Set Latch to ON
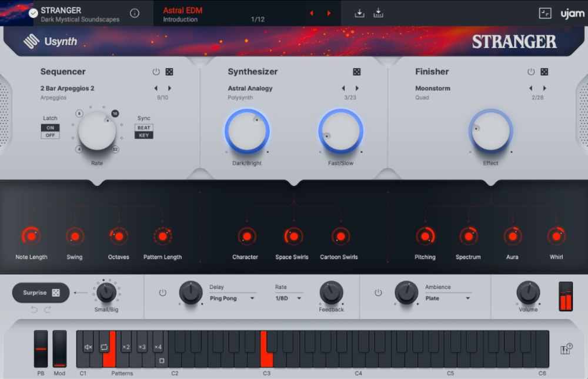588x379 pixels. coord(50,128)
